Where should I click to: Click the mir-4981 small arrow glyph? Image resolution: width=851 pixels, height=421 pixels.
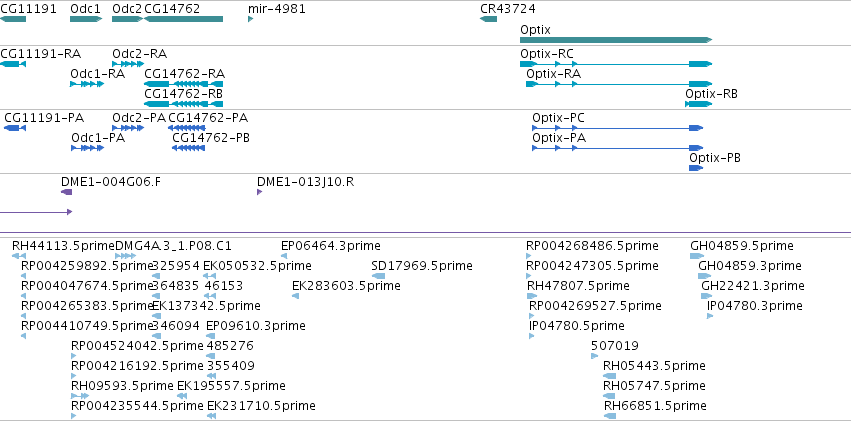tap(251, 19)
